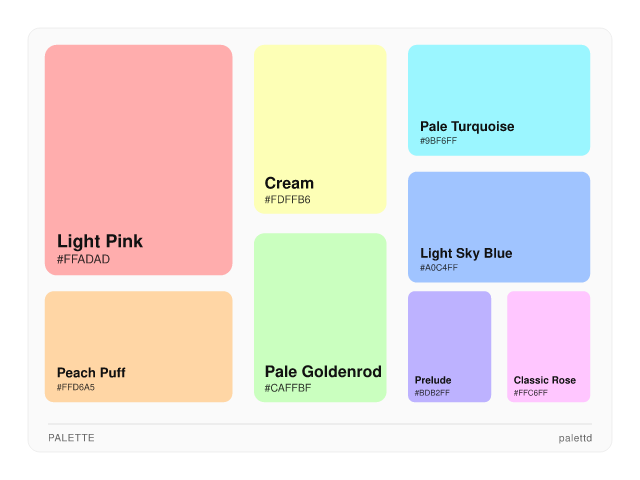
Task: Select the #BDB2FF hex value
Action: pos(432,393)
